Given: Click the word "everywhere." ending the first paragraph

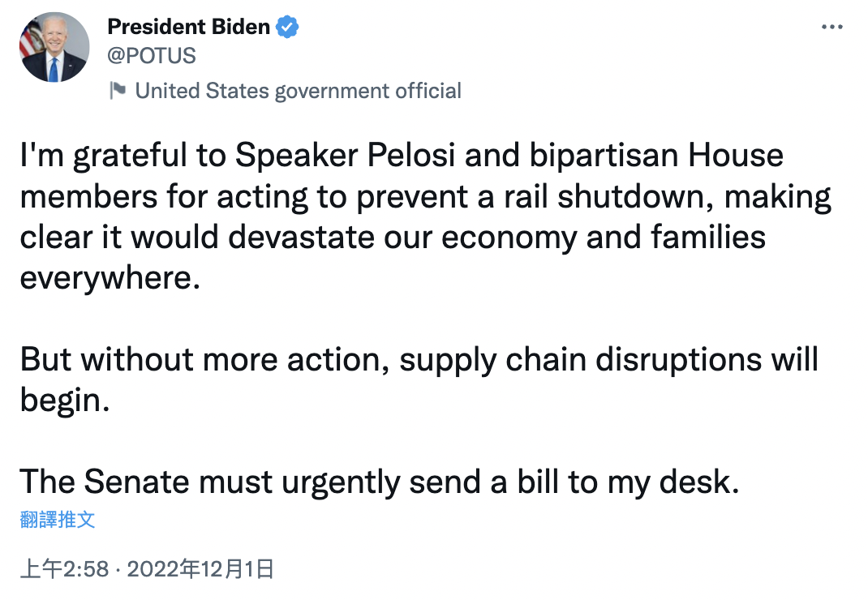Looking at the screenshot, I should tap(110, 278).
